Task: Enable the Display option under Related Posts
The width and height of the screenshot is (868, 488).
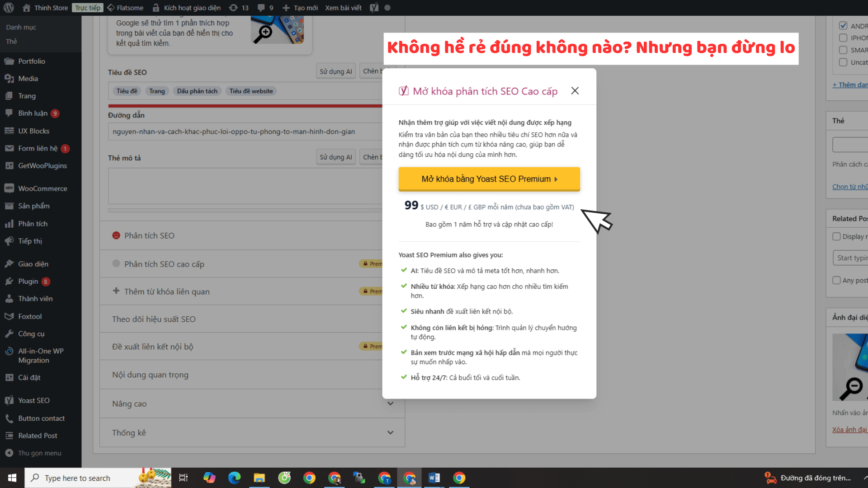Action: (x=837, y=236)
